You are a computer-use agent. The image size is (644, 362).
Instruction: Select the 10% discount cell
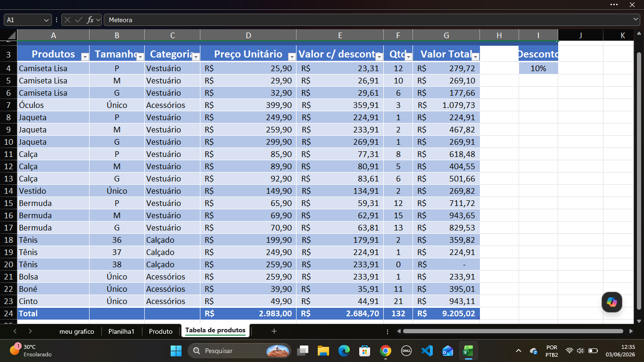click(x=538, y=68)
